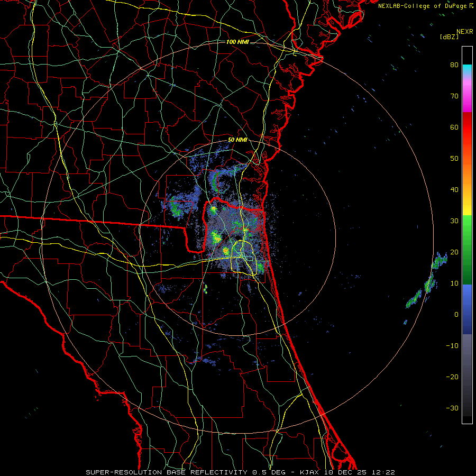This screenshot has width=476, height=476.
Task: Pick the cyan top segment of the color bar
Action: [x=467, y=69]
